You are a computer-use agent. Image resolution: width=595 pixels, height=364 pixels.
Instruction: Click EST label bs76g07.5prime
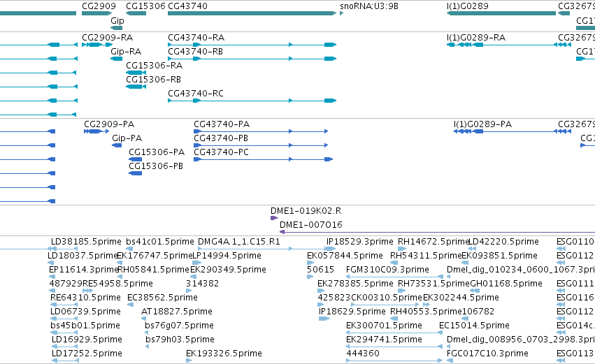point(179,326)
